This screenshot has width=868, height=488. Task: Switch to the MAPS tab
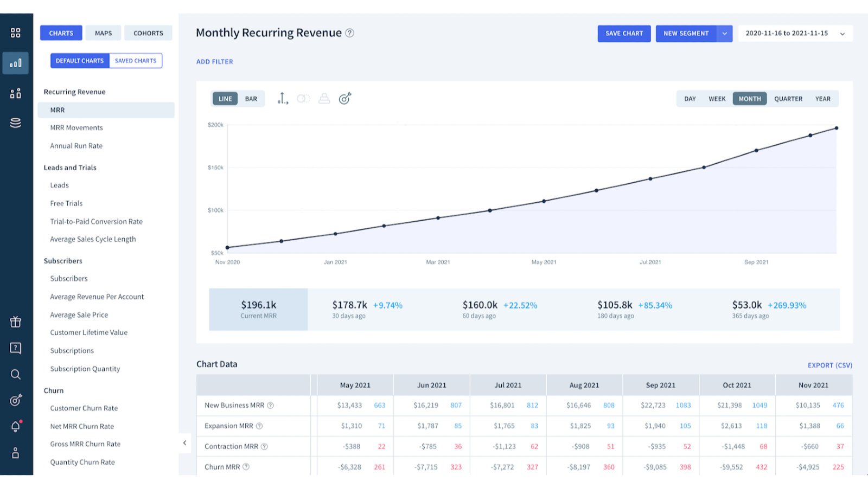point(103,33)
